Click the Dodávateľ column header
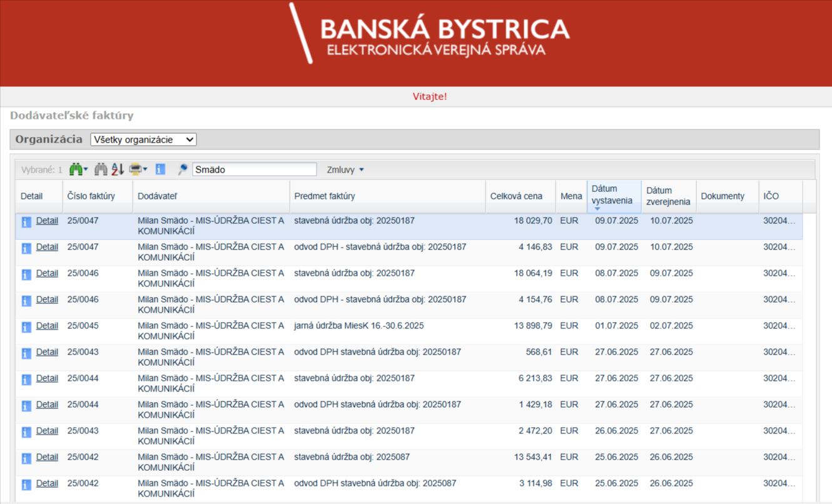This screenshot has width=832, height=504. 158,196
